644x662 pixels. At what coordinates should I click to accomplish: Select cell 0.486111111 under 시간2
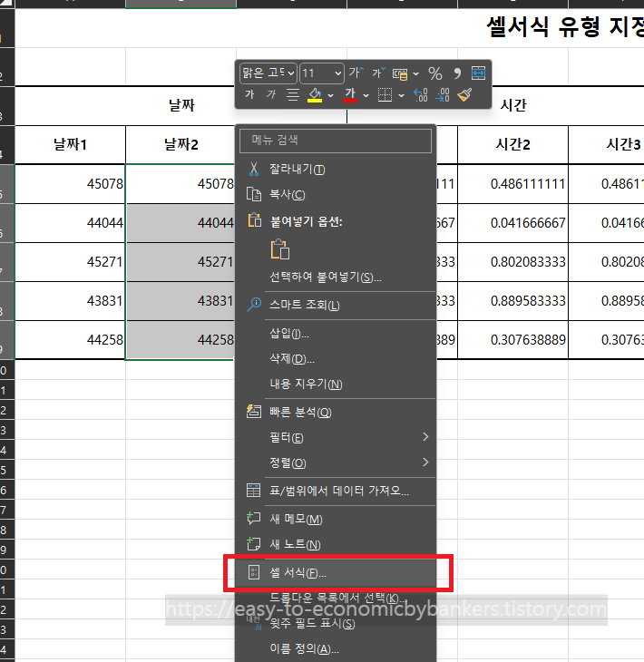point(512,184)
